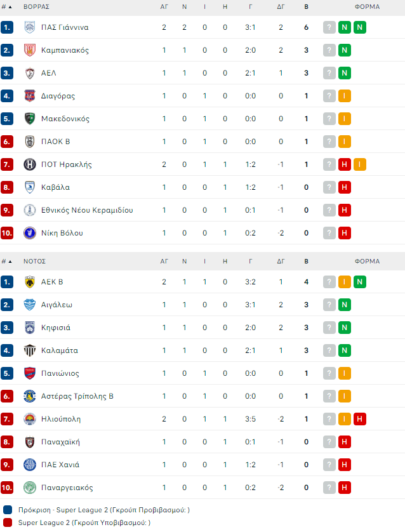Click the Παναργειακός green crest icon
The height and width of the screenshot is (532, 405).
coord(29,488)
